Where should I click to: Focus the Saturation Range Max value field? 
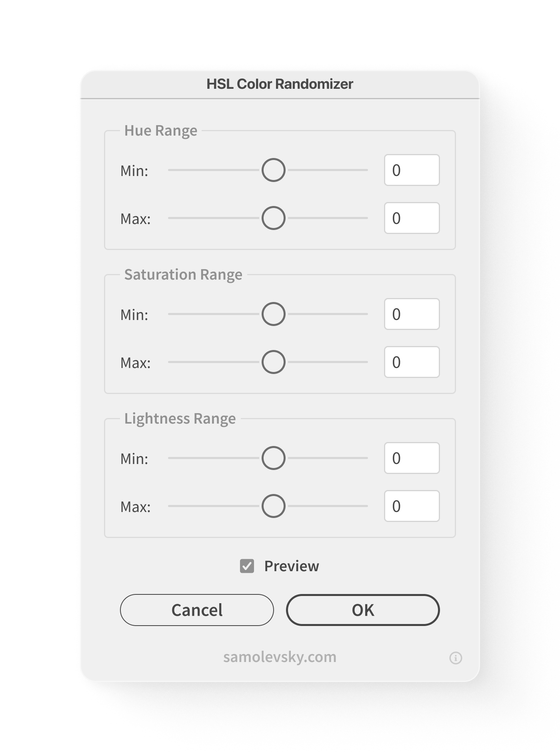[x=412, y=362]
